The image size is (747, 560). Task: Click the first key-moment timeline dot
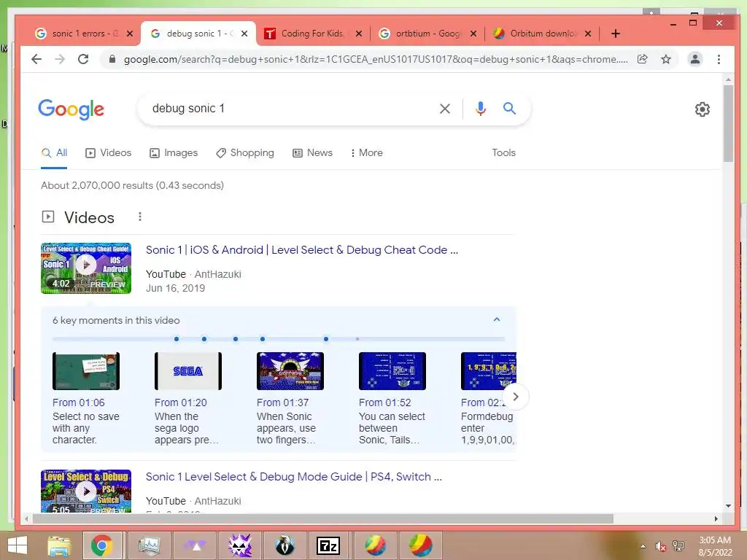coord(177,339)
